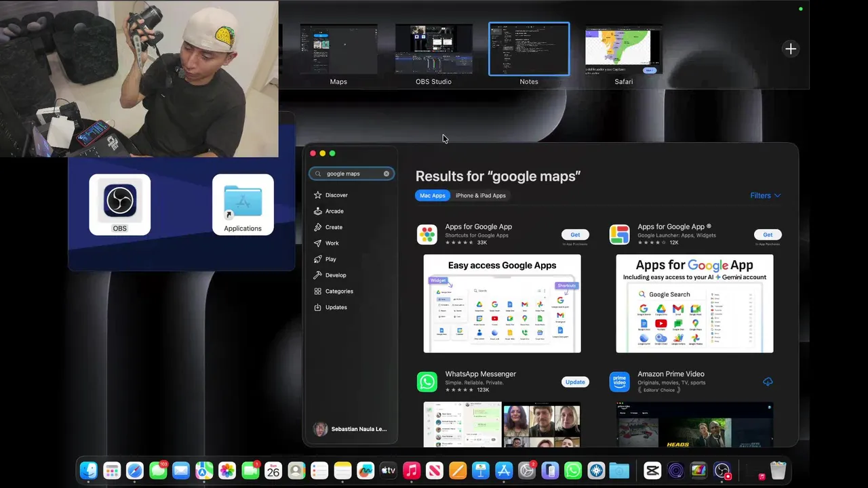Open the Filters dropdown
Viewport: 868px width, 488px height.
766,195
